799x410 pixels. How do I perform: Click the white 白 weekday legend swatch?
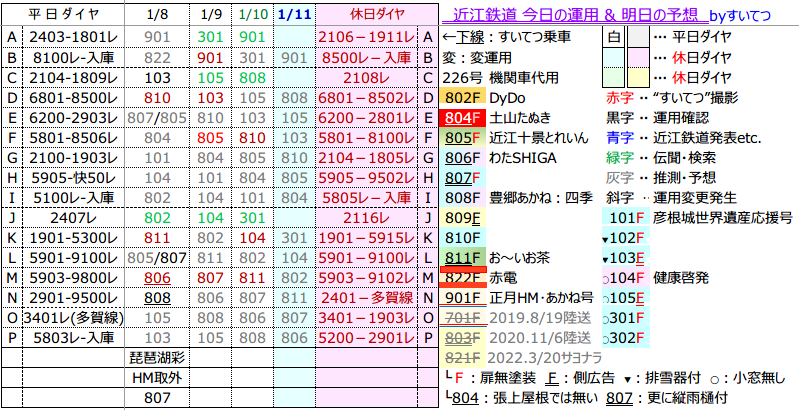[x=612, y=37]
